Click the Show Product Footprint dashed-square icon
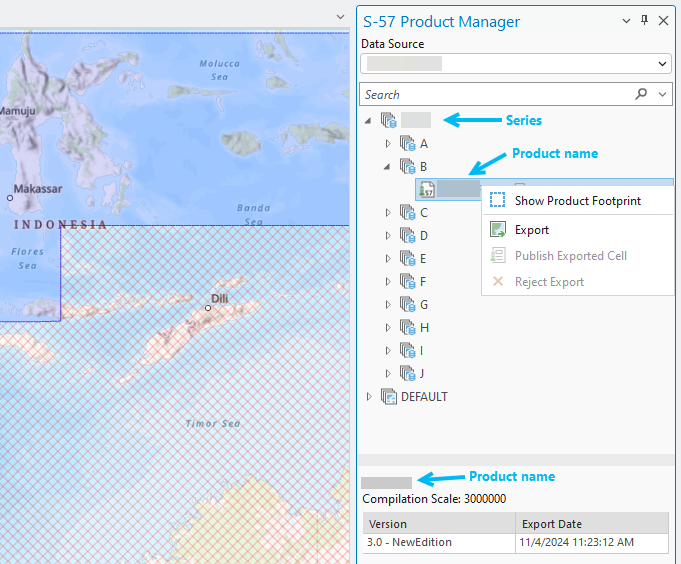 [497, 200]
